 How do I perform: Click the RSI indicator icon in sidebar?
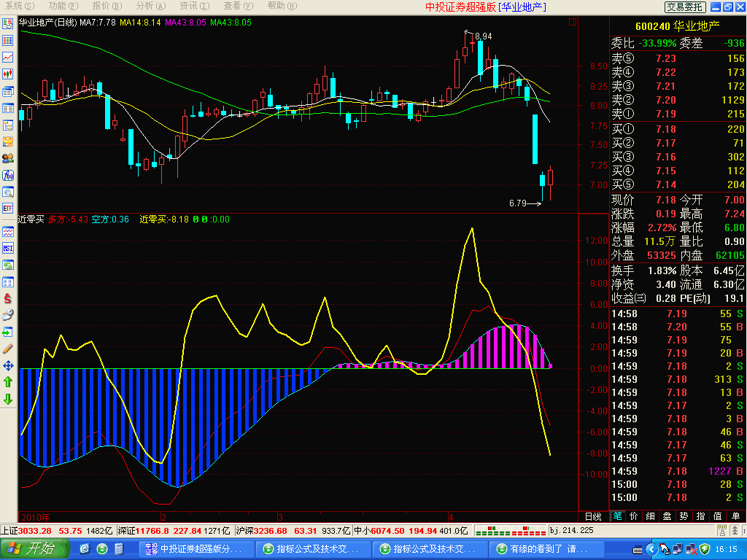[x=8, y=248]
